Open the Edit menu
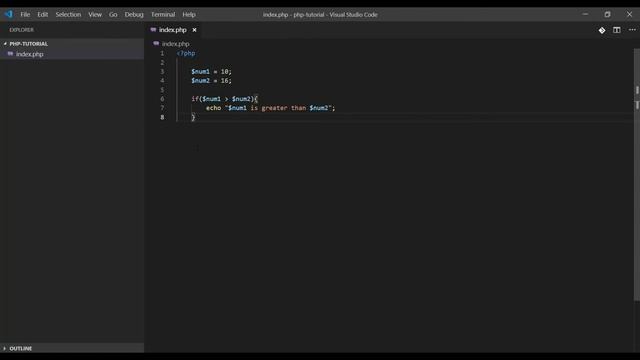 tap(42, 14)
